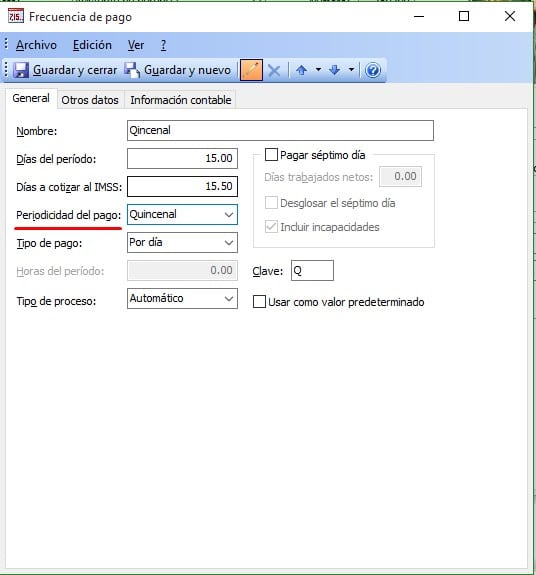This screenshot has width=536, height=575.
Task: Click the Guardar y nuevo icon
Action: coord(132,70)
